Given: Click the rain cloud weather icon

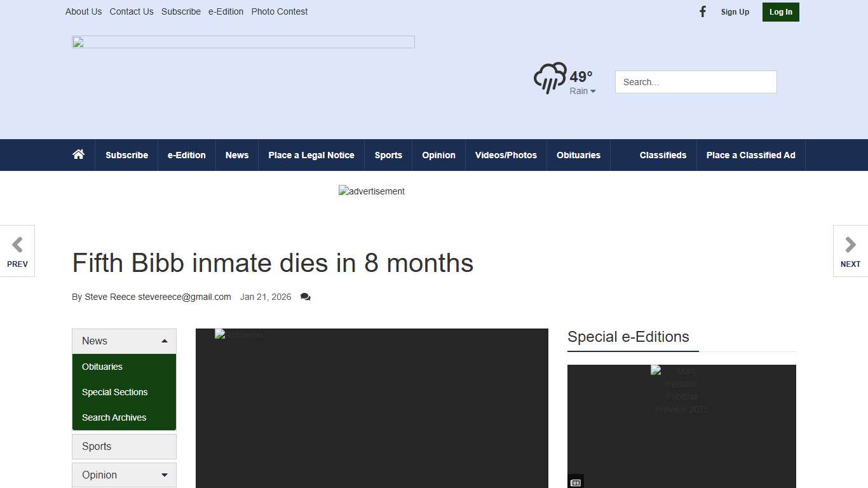Looking at the screenshot, I should [550, 78].
